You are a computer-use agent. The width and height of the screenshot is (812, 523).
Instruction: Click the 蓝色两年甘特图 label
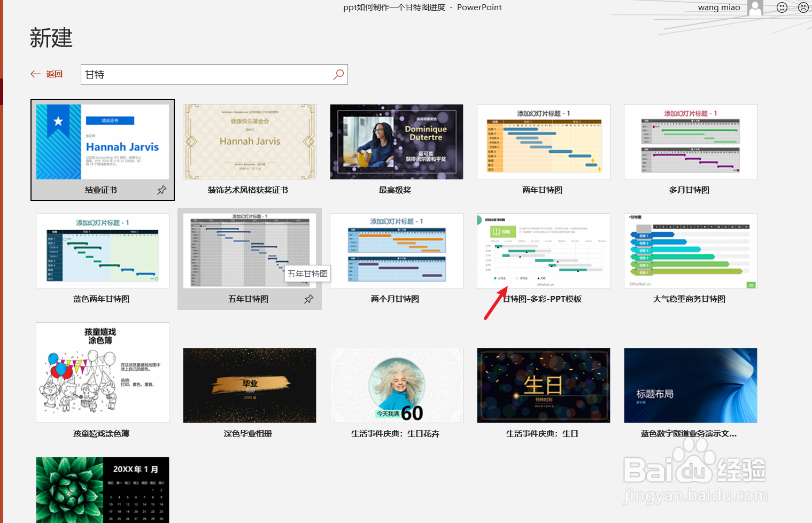click(101, 299)
